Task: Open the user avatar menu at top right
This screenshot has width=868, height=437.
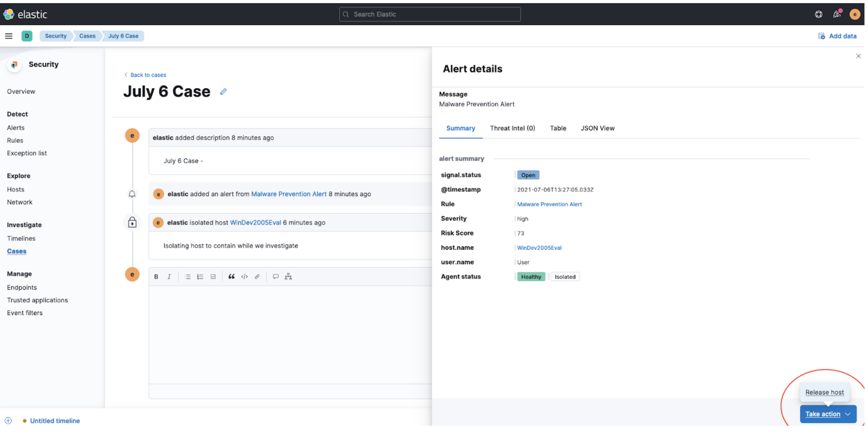Action: pyautogui.click(x=855, y=14)
